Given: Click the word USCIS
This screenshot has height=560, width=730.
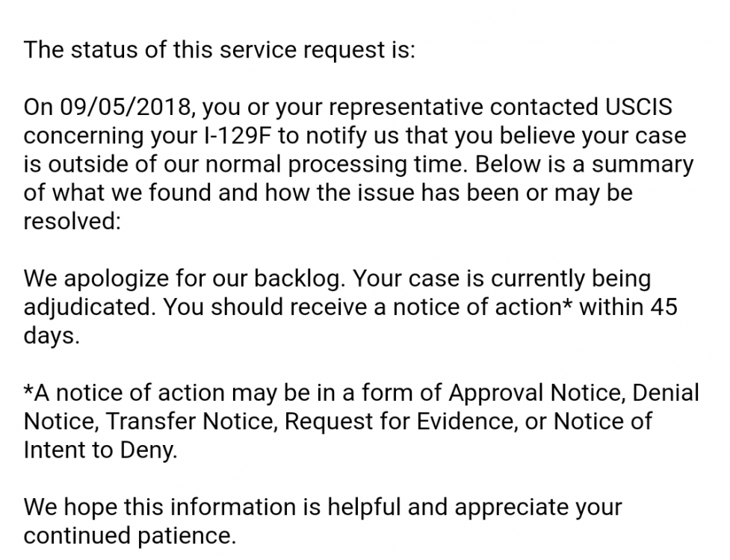Looking at the screenshot, I should pos(639,107).
